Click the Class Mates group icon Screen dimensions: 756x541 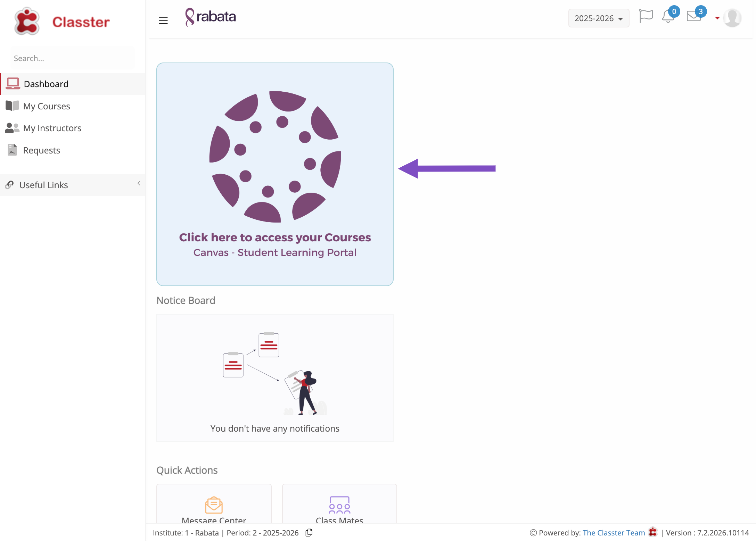click(x=339, y=505)
